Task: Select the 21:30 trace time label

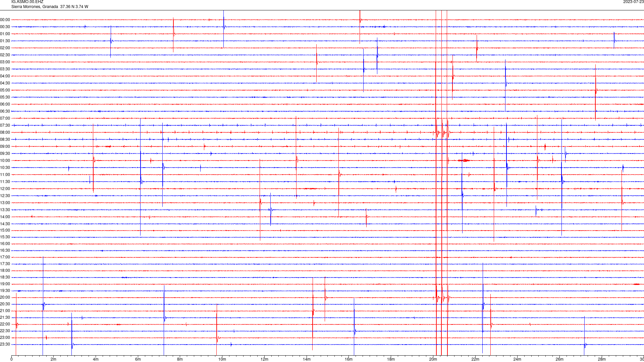Action: pyautogui.click(x=5, y=317)
